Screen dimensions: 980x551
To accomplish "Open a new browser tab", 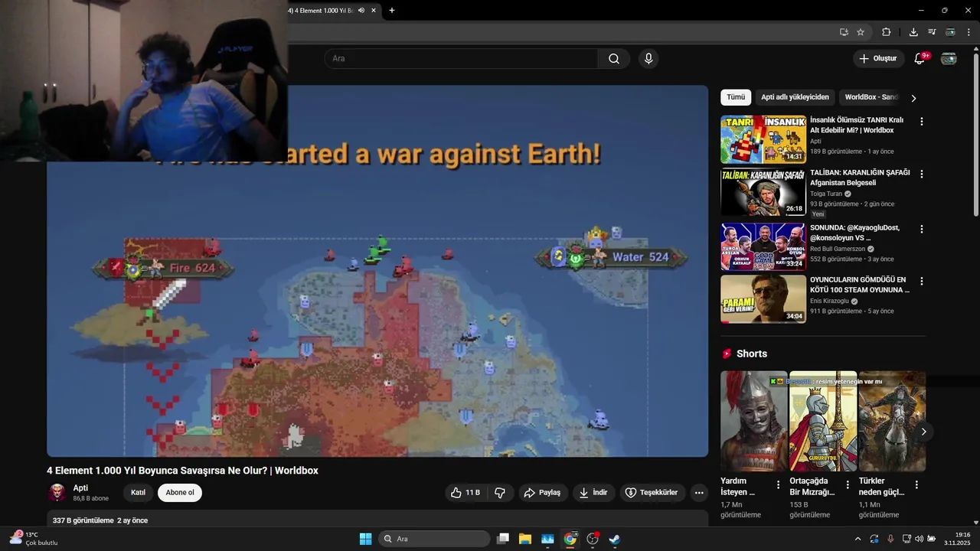I will point(392,11).
